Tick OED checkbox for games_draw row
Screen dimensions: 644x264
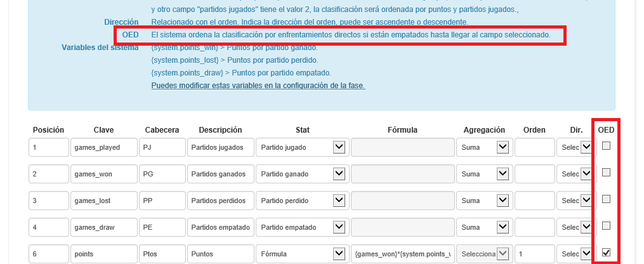pos(606,226)
